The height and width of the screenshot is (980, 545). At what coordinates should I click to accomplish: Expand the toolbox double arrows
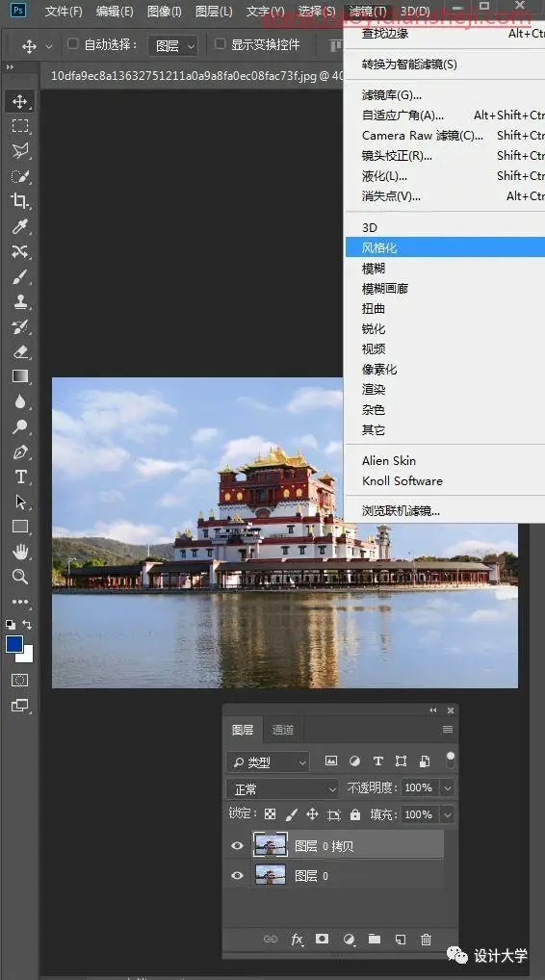(10, 66)
